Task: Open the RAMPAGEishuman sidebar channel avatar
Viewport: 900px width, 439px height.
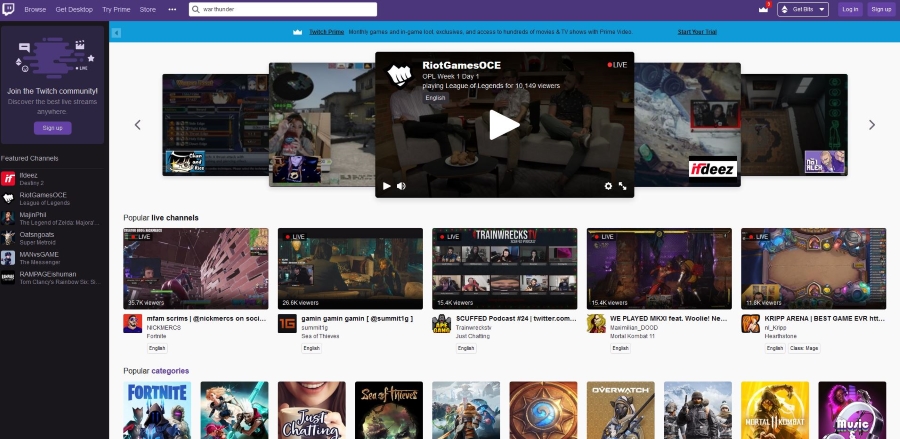Action: 8,277
